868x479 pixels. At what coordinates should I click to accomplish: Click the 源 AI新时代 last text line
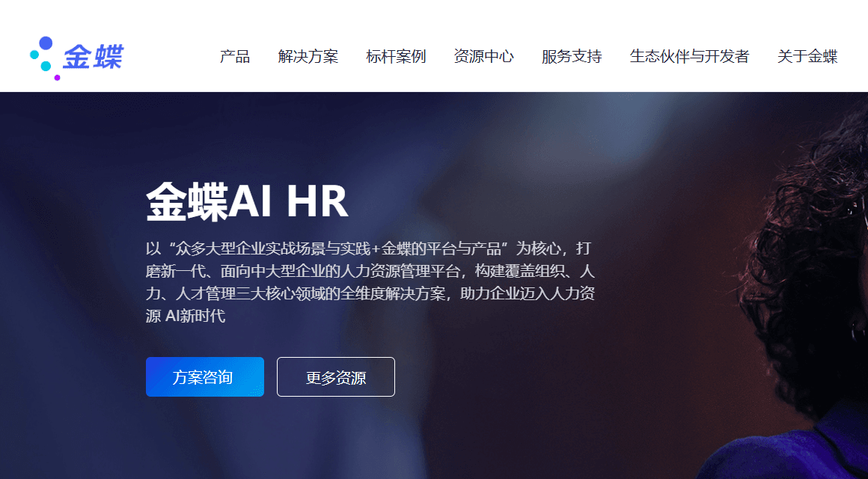(186, 316)
